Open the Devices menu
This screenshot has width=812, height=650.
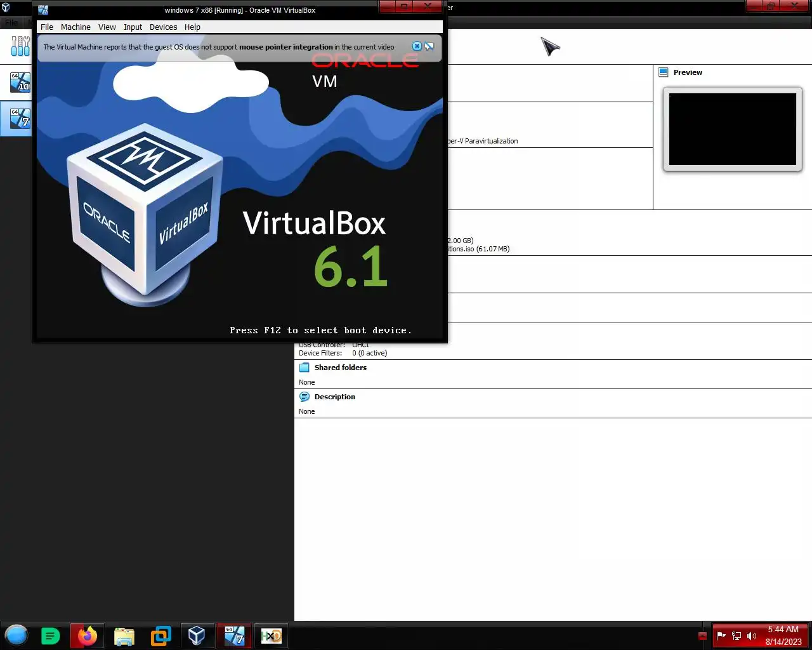click(x=163, y=27)
